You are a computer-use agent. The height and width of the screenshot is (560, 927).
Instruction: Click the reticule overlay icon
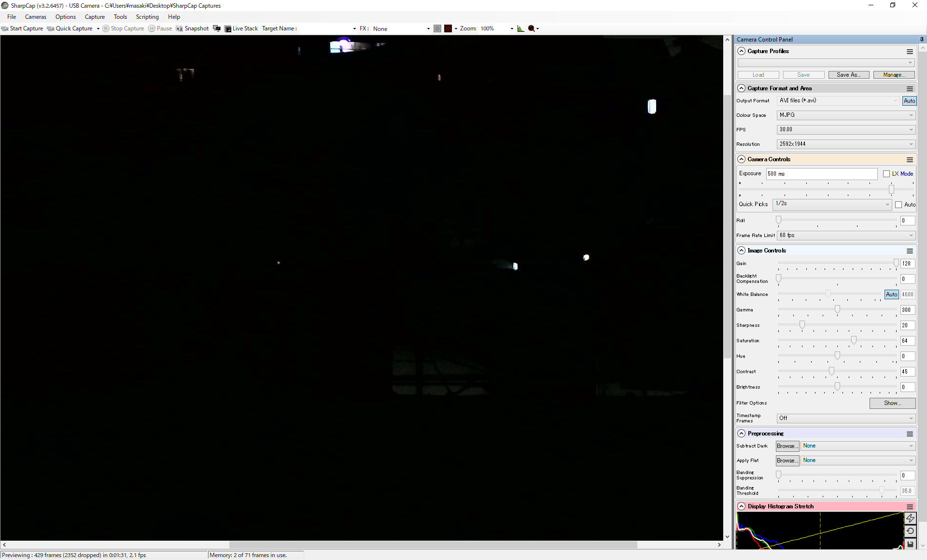pyautogui.click(x=448, y=28)
